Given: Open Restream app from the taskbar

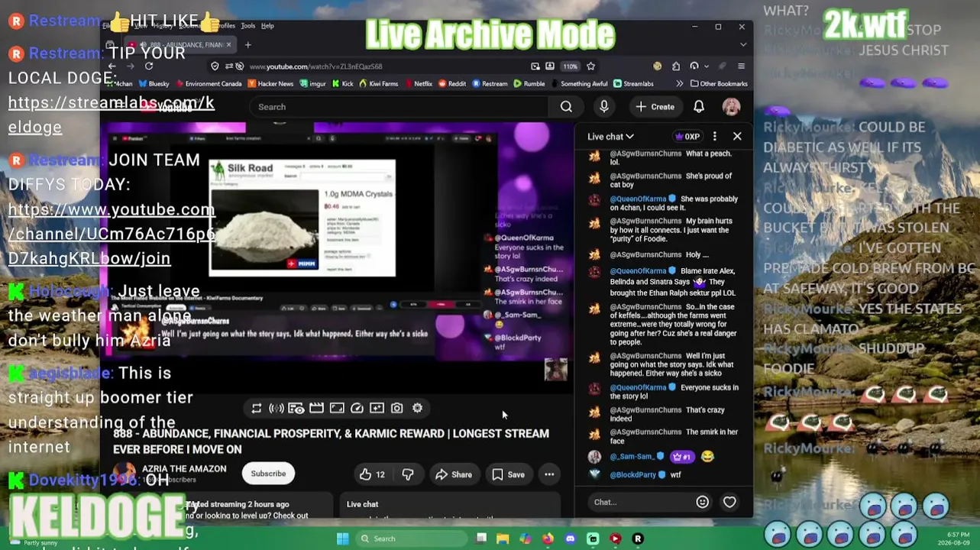Looking at the screenshot, I should coord(638,539).
